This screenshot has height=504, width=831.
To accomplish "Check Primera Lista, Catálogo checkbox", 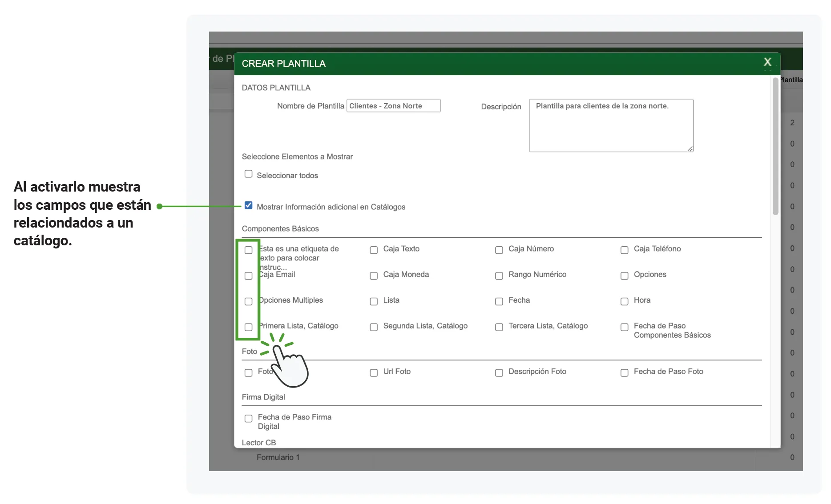I will pos(249,327).
